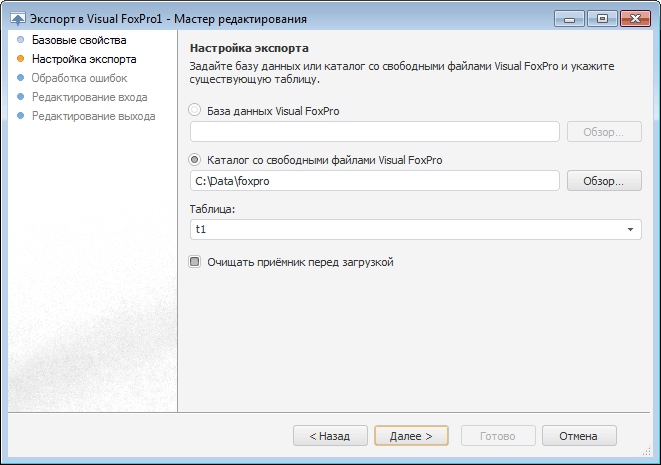The width and height of the screenshot is (661, 465).
Task: Open the 'Базовые свойства' step
Action: point(79,40)
